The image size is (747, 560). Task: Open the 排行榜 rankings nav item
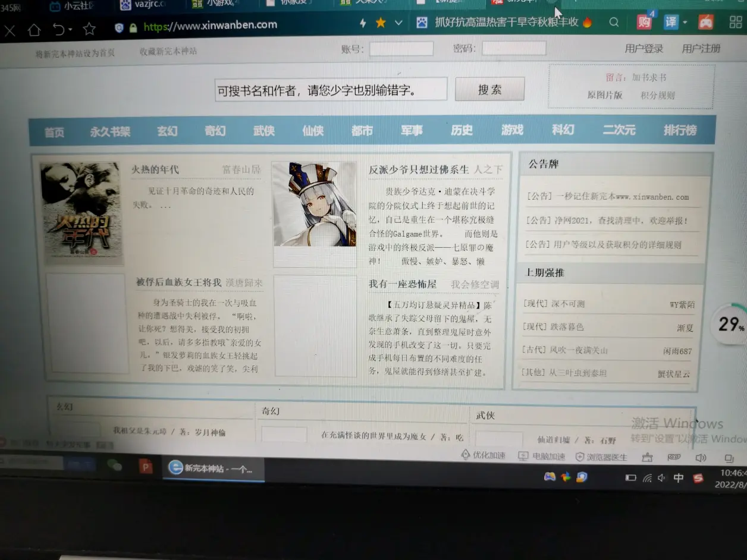click(680, 130)
